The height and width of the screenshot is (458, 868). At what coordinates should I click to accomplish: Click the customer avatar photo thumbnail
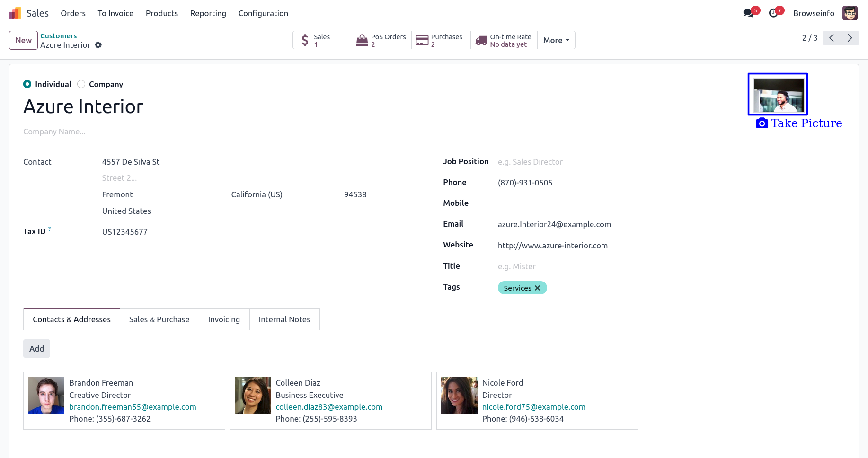tap(778, 94)
